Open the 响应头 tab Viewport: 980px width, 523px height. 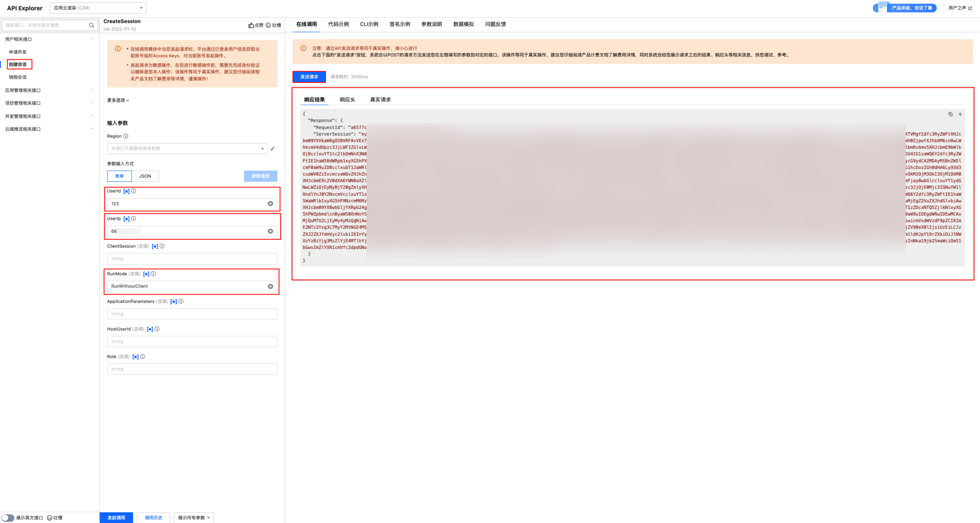(347, 100)
